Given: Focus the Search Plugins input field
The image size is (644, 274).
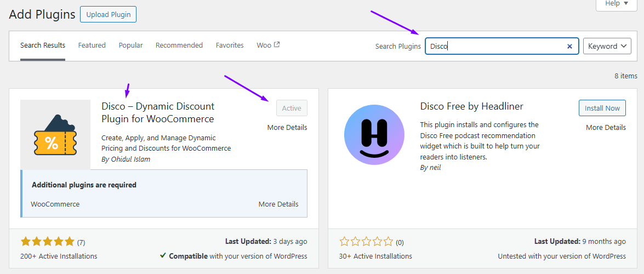Looking at the screenshot, I should coord(502,47).
